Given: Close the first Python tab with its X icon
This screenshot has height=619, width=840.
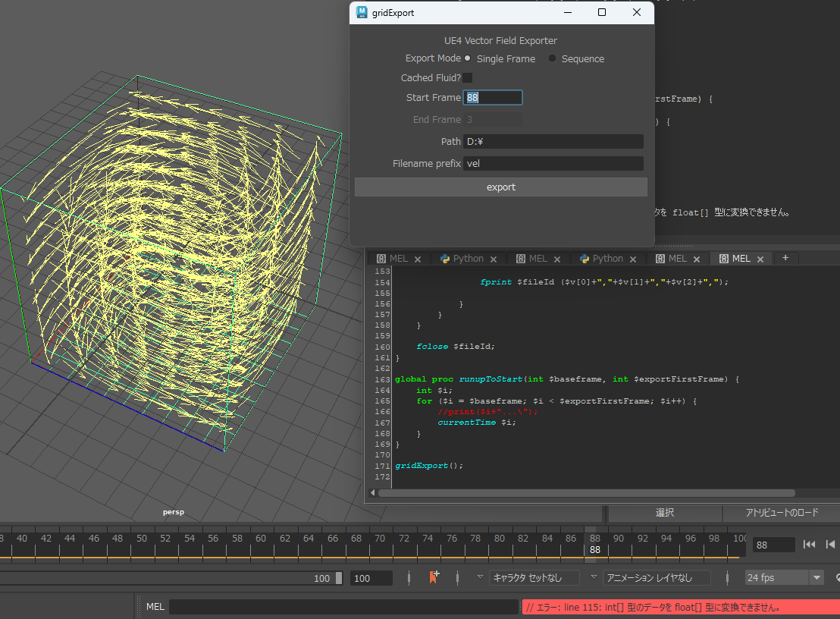Looking at the screenshot, I should coord(493,259).
